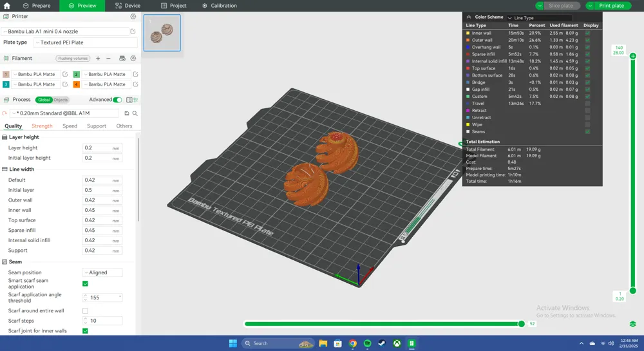Click the Scarf steps value field
This screenshot has height=351, width=644.
[102, 321]
